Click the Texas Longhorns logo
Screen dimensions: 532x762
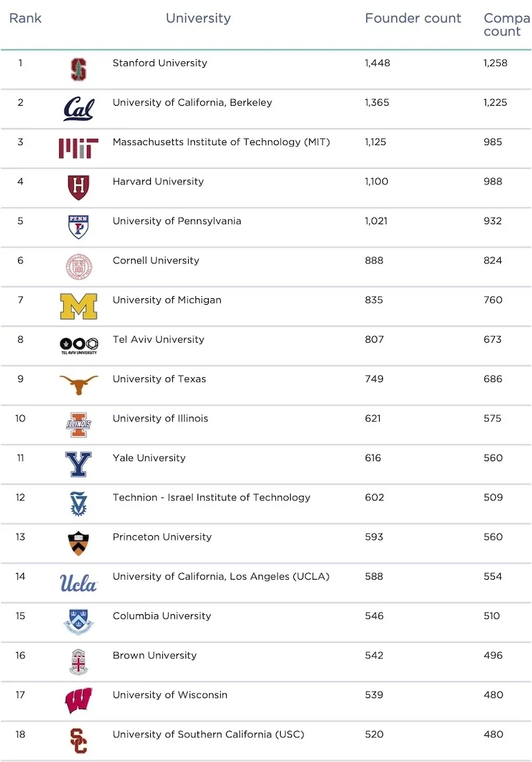[78, 385]
